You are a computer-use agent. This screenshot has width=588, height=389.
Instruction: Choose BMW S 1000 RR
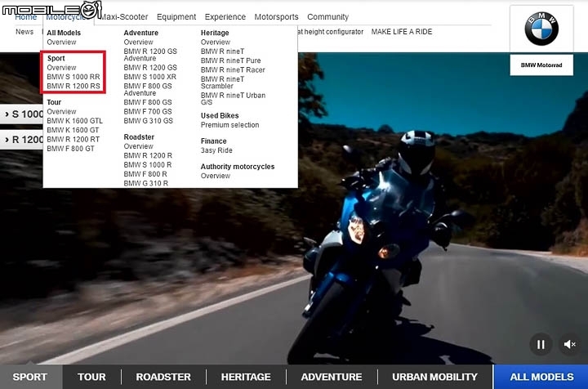click(73, 77)
